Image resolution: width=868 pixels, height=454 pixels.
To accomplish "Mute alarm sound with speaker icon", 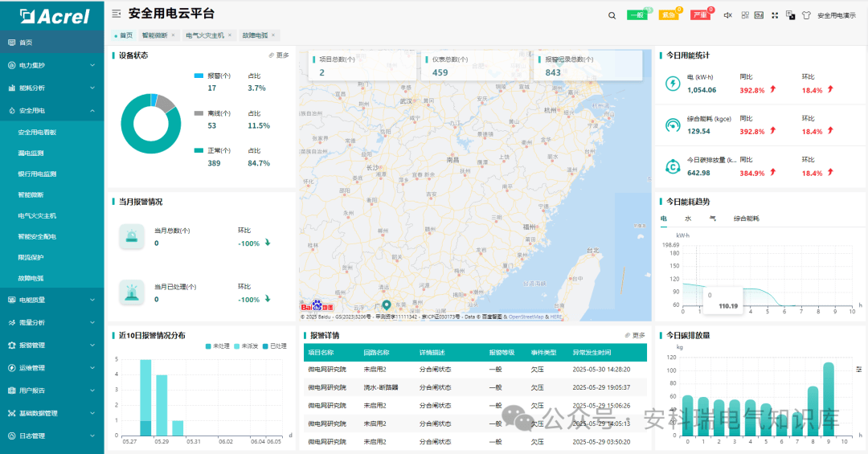I will [728, 15].
